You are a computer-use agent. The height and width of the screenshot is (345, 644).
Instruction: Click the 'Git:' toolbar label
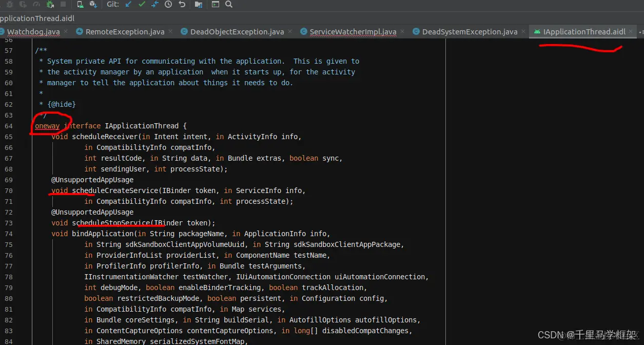[113, 4]
